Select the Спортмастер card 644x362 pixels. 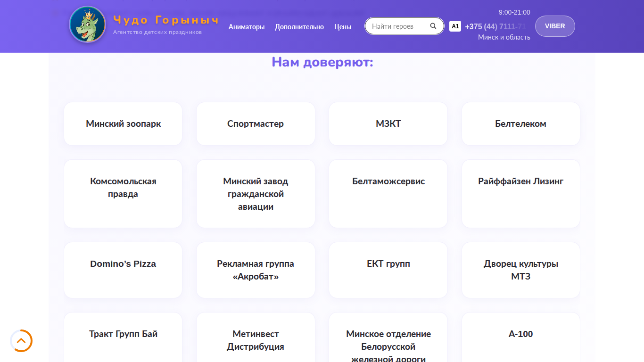pos(256,124)
